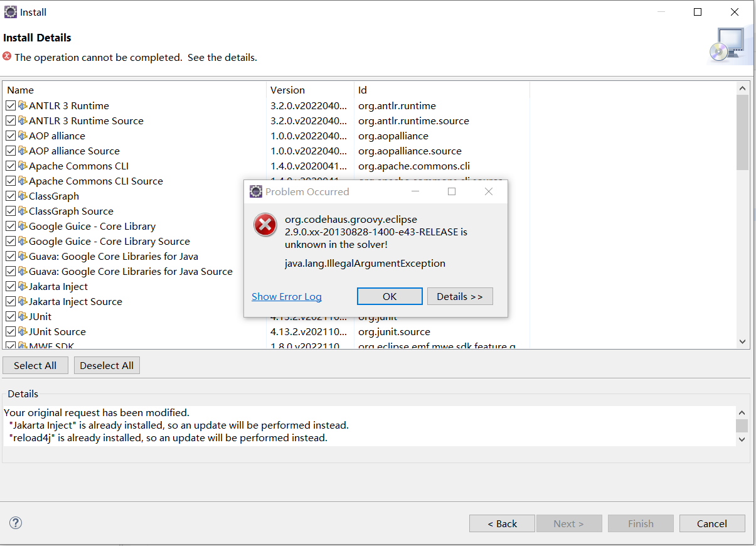The width and height of the screenshot is (756, 546).
Task: Toggle the ClassGraph Source checkbox
Action: 11,211
